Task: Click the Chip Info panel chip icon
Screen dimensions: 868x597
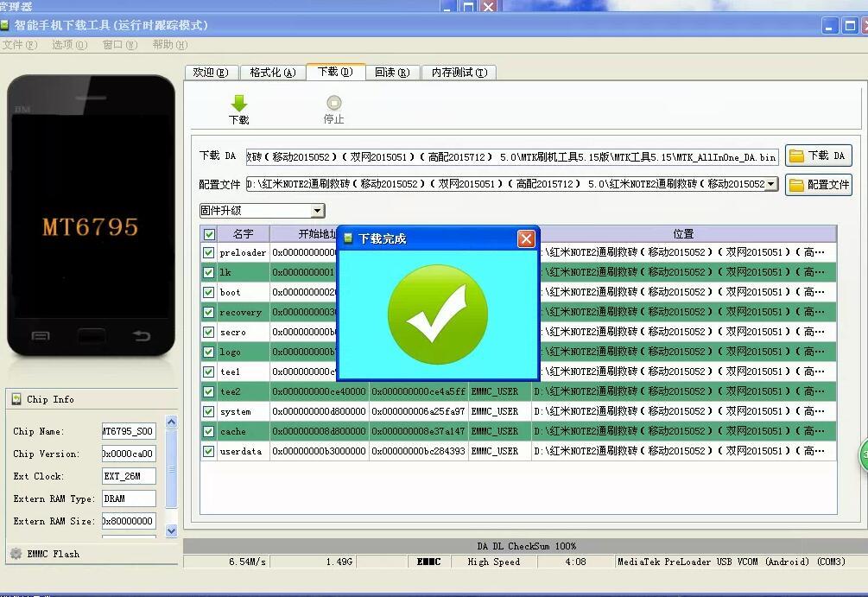Action: click(x=18, y=398)
